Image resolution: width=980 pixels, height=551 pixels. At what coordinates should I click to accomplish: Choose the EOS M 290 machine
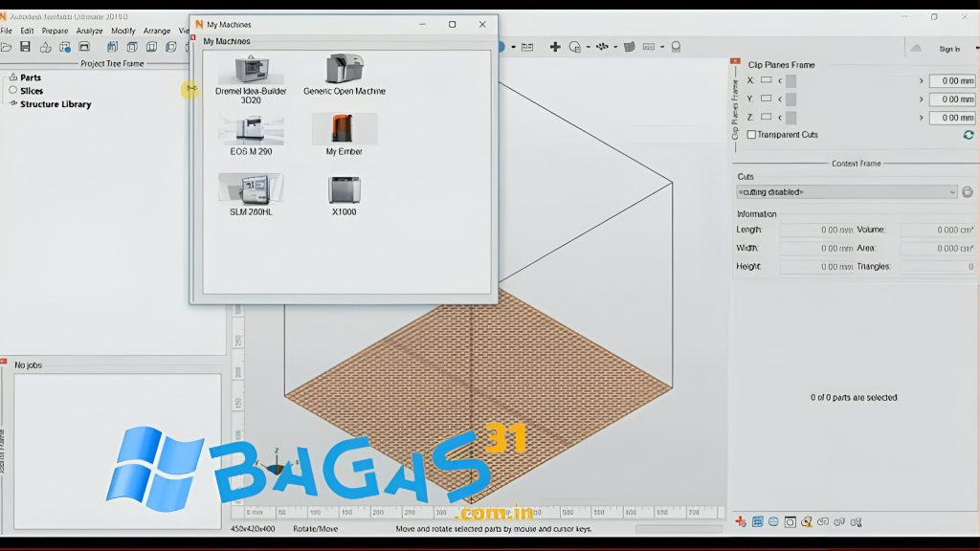click(251, 136)
